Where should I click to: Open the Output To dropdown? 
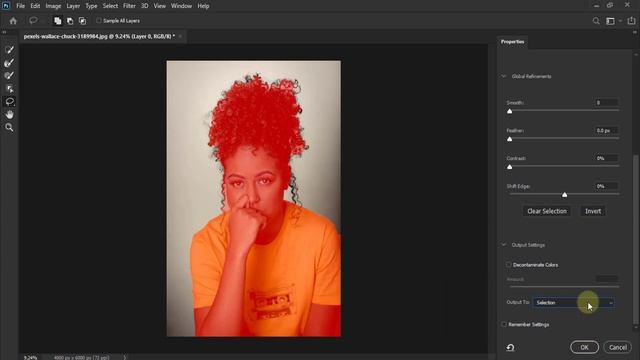pyautogui.click(x=573, y=302)
